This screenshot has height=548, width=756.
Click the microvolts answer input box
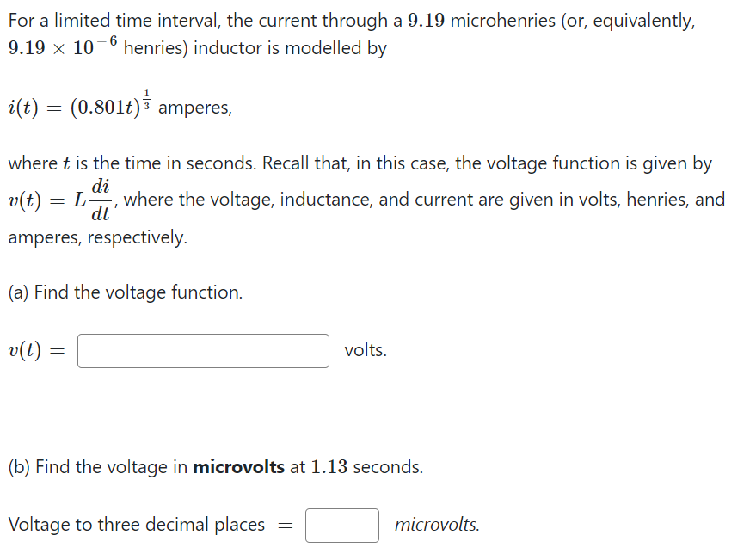[341, 525]
